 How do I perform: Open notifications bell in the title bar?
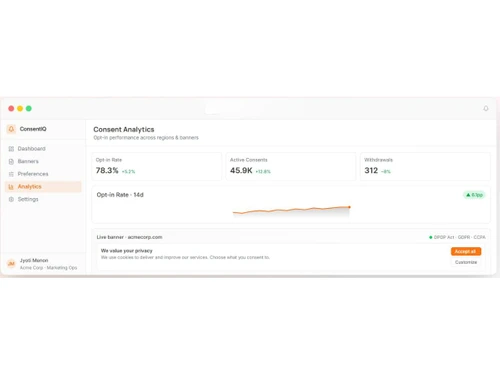point(486,108)
